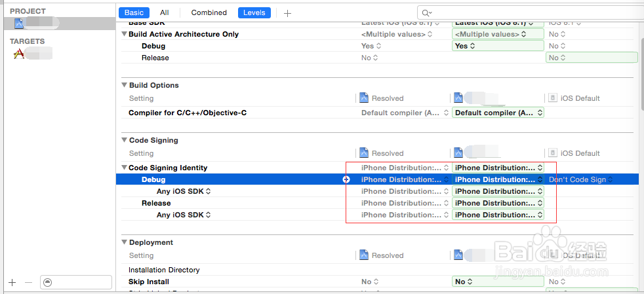Open the Default compiler green-highlighted dropdown
This screenshot has height=294, width=644.
(498, 113)
